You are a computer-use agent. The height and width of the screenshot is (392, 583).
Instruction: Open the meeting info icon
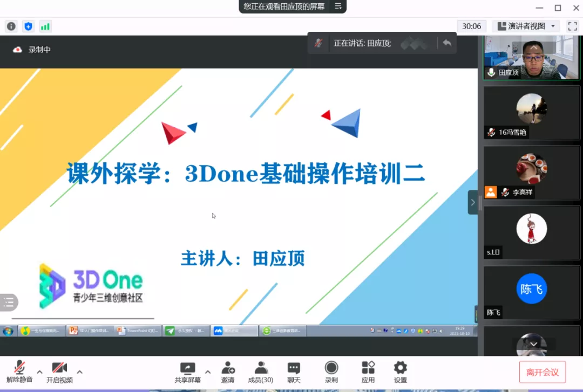point(11,26)
